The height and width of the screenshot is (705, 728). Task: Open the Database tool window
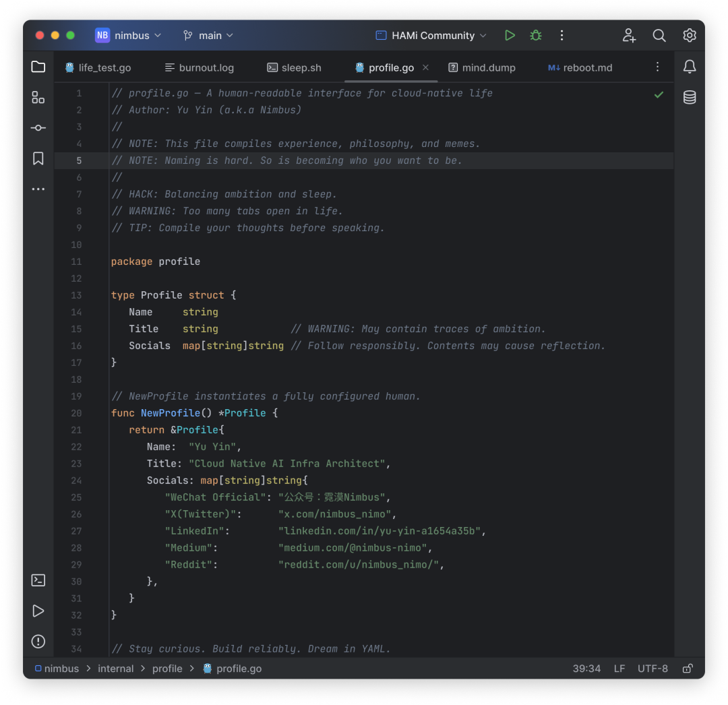click(x=690, y=98)
